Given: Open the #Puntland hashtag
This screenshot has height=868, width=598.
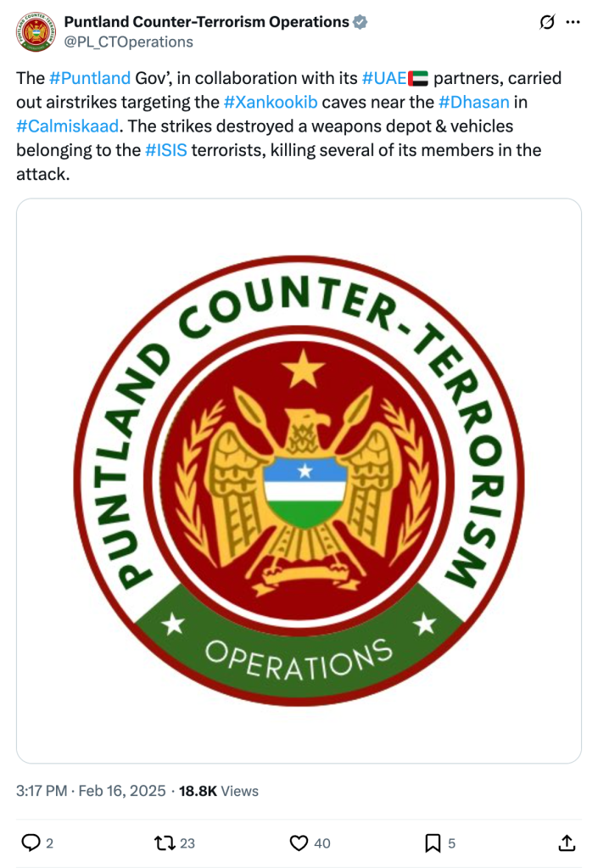Looking at the screenshot, I should 90,79.
